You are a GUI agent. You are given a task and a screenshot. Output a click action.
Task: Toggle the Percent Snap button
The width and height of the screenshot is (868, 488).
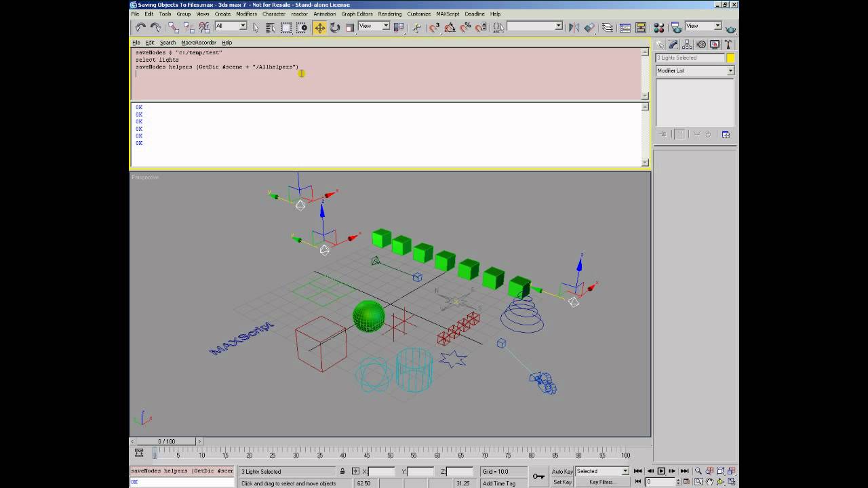(466, 27)
